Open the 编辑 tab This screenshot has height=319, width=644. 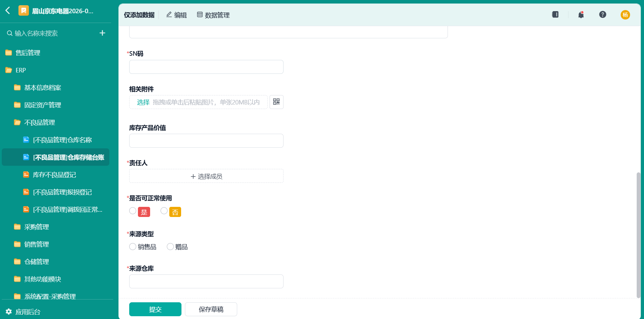[177, 15]
